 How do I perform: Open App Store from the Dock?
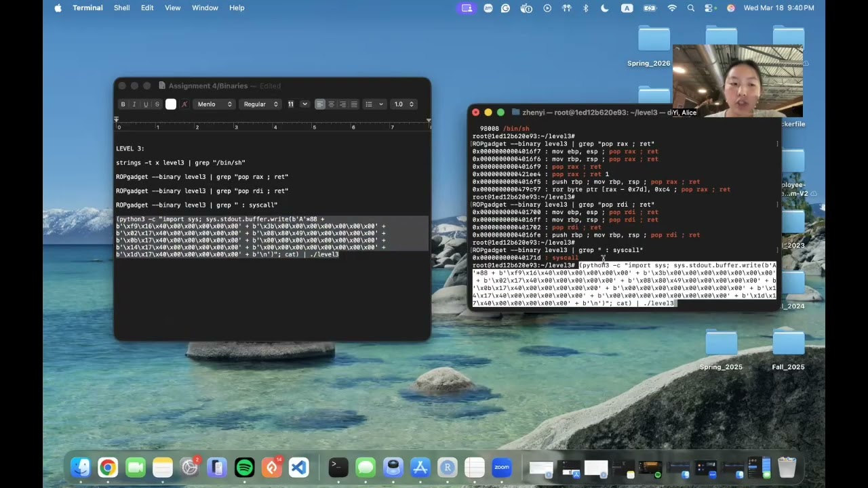420,467
